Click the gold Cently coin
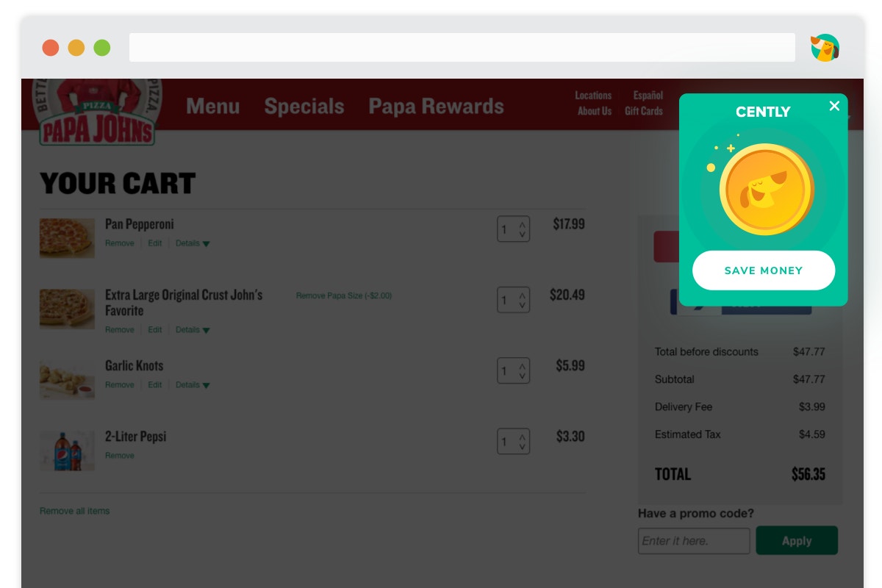This screenshot has width=882, height=588. pyautogui.click(x=767, y=189)
